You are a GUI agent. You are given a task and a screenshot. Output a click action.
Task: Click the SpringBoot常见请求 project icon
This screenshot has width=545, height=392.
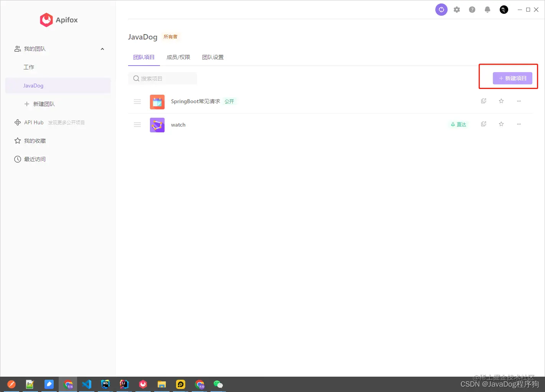[157, 102]
